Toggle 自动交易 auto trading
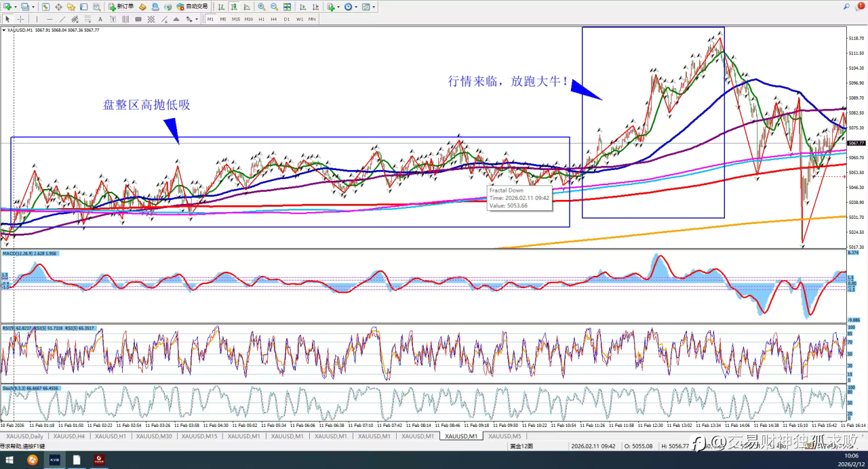The image size is (868, 469). coord(193,7)
